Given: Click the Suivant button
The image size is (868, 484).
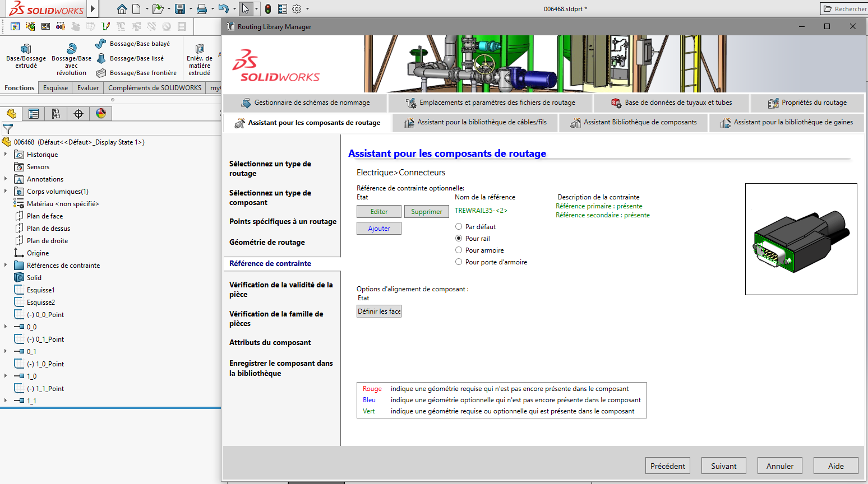Looking at the screenshot, I should click(724, 466).
